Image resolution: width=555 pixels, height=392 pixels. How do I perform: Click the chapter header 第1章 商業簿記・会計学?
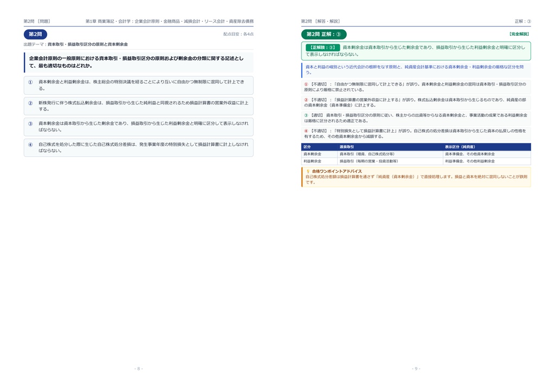click(170, 21)
